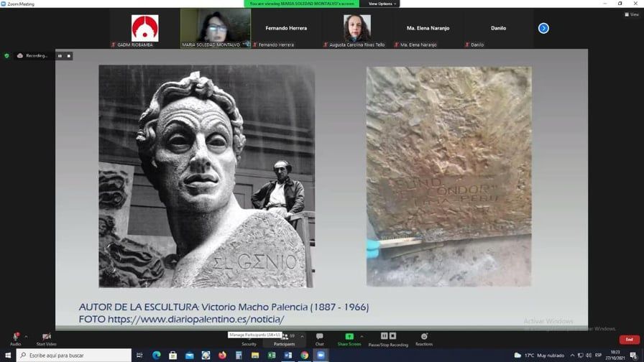Start Video from the meeting toolbar
The width and height of the screenshot is (644, 362).
tap(46, 338)
